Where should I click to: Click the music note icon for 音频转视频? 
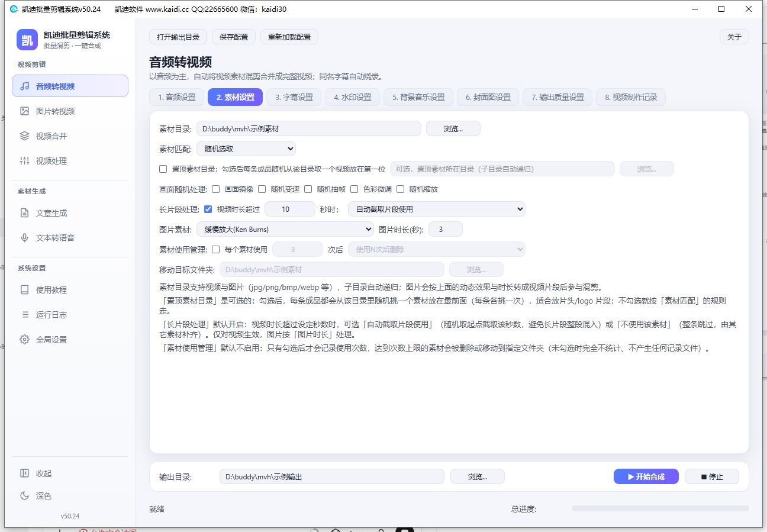tap(25, 86)
